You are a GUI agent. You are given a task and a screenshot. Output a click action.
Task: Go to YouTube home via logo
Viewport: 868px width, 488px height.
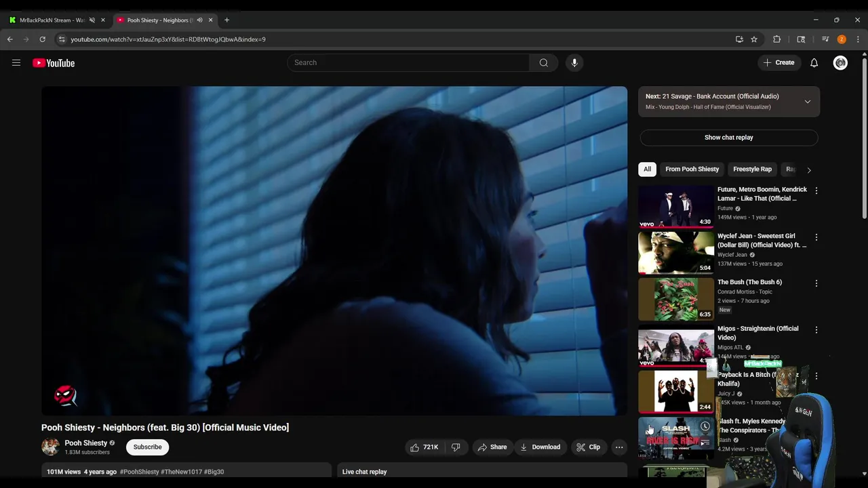click(x=54, y=63)
